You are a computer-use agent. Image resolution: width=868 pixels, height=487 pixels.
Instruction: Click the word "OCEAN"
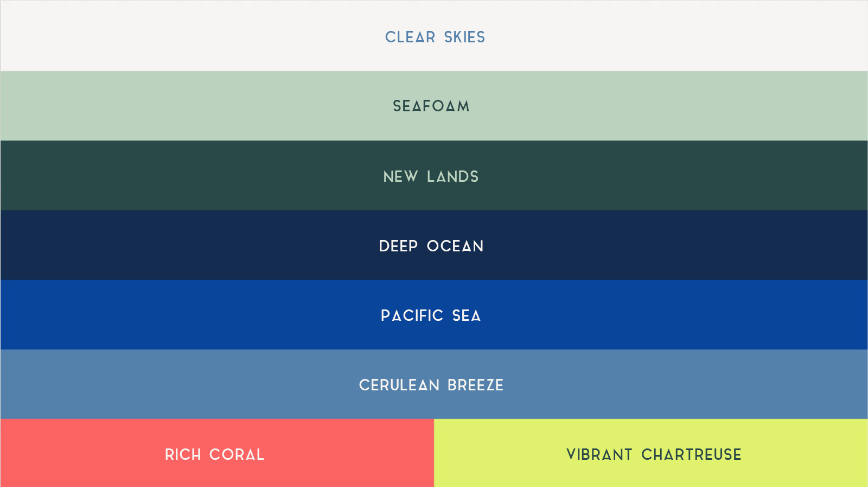[x=455, y=246]
